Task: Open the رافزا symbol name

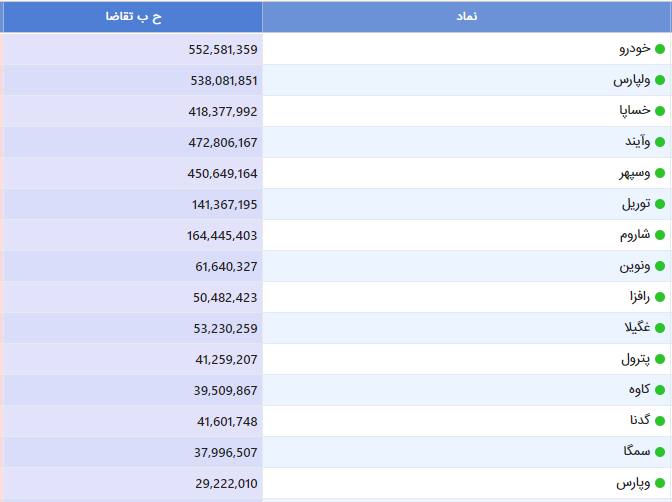Action: click(639, 297)
